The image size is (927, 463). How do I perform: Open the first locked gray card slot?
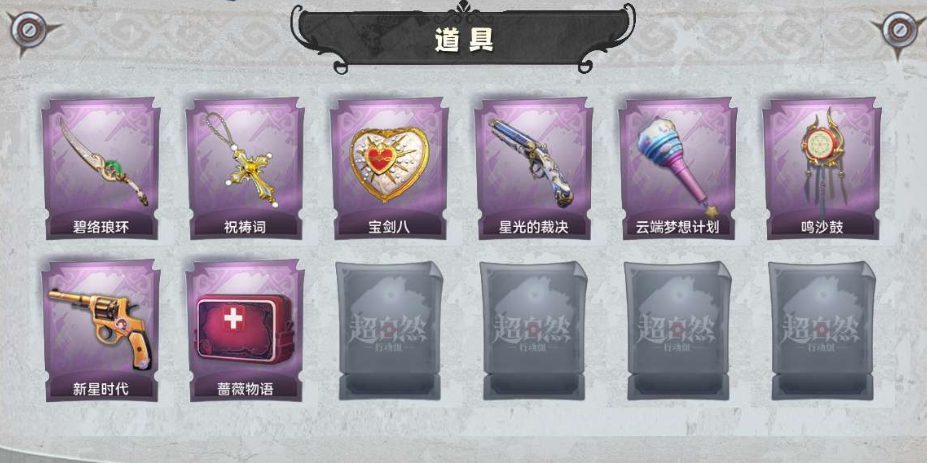(x=389, y=331)
